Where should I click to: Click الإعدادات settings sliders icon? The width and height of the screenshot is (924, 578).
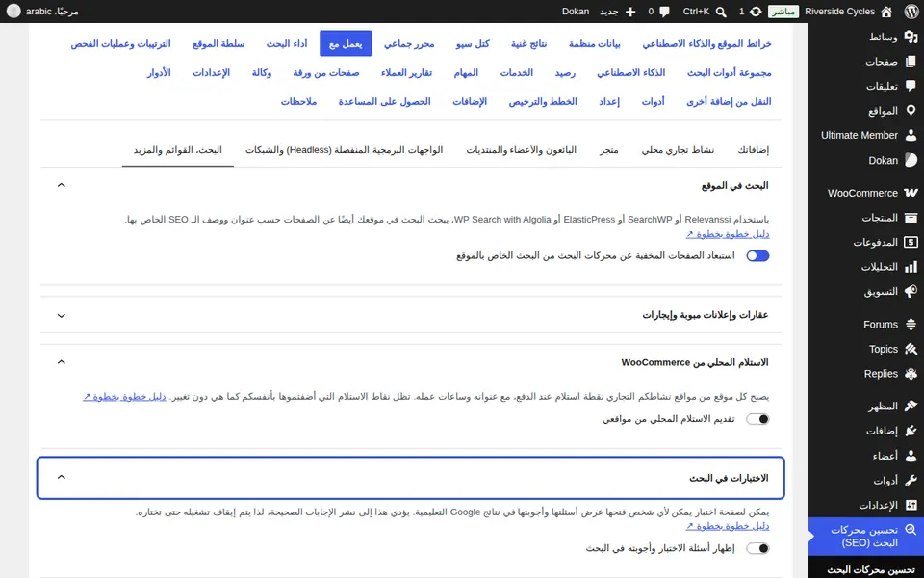click(x=911, y=505)
